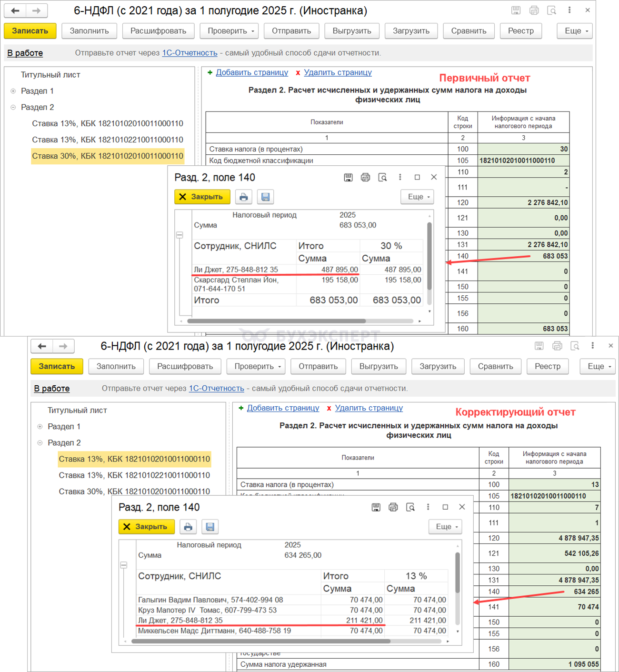Open the Проверить dropdown in the primary report toolbar
Viewport: 619px width, 672px height.
(x=230, y=31)
